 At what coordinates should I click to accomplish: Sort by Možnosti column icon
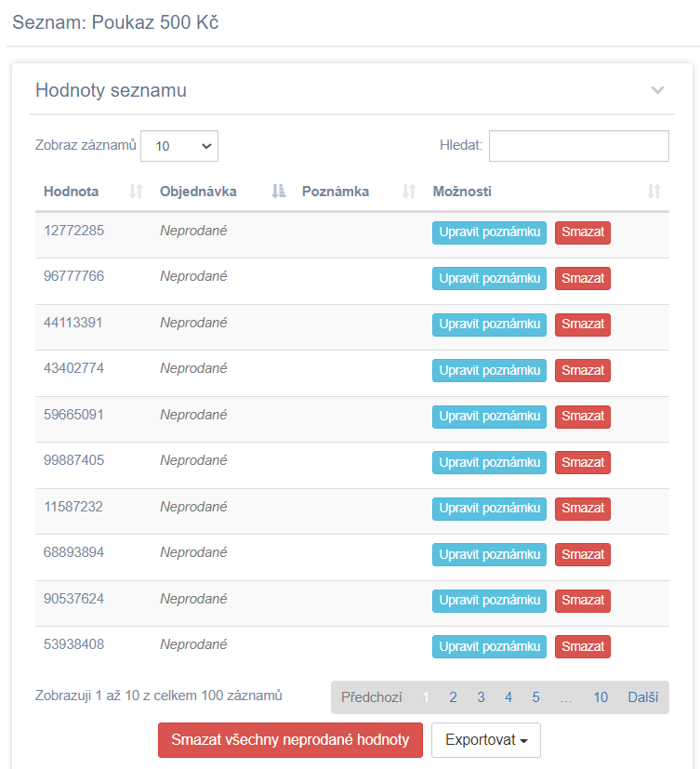[654, 192]
